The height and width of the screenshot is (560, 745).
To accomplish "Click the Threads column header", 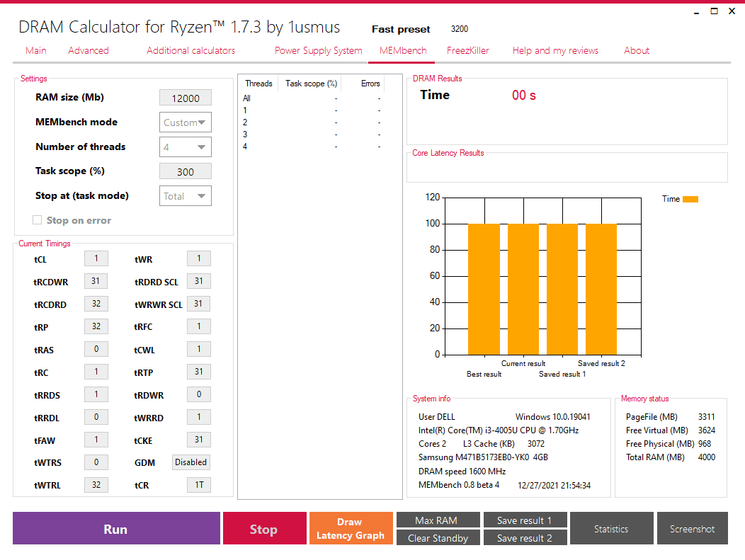I will coord(258,84).
